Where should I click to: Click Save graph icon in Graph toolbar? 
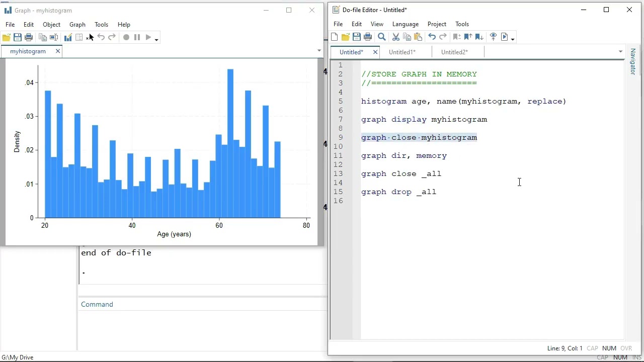[18, 37]
